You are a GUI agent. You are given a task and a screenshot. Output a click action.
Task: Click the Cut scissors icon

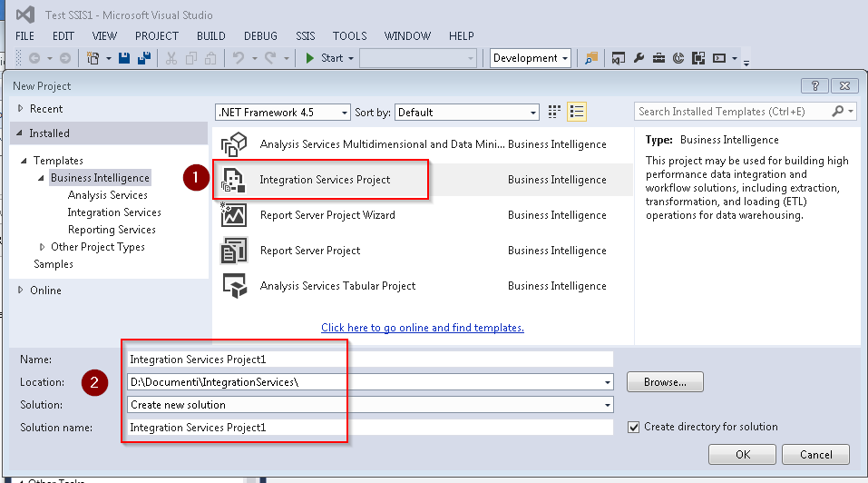[171, 58]
